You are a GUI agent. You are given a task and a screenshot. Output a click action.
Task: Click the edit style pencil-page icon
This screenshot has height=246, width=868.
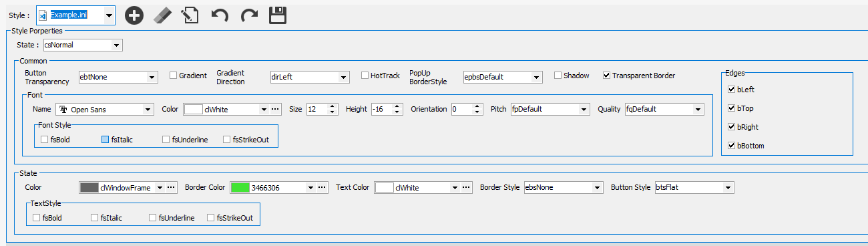(x=190, y=15)
